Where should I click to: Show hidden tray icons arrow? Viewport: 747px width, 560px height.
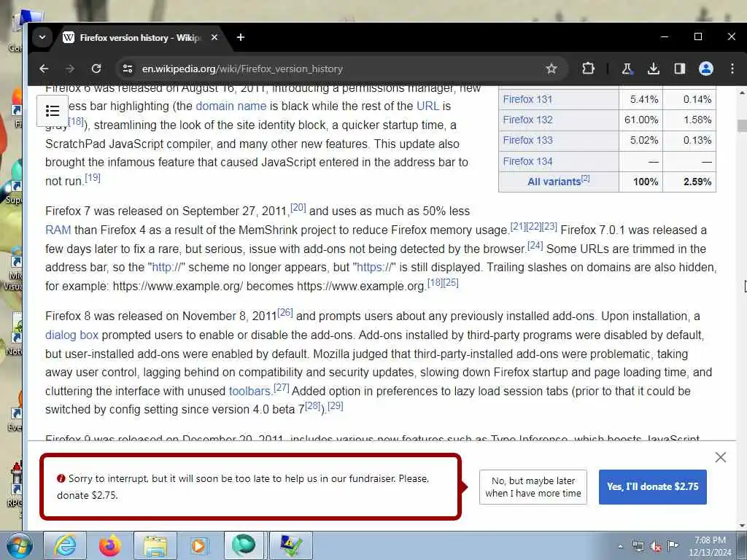click(x=620, y=547)
